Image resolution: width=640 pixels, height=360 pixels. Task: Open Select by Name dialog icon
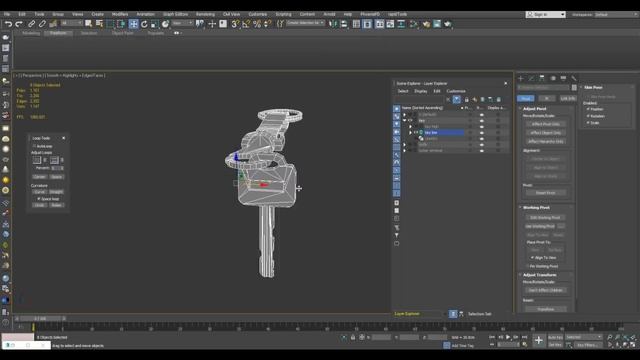[x=99, y=24]
